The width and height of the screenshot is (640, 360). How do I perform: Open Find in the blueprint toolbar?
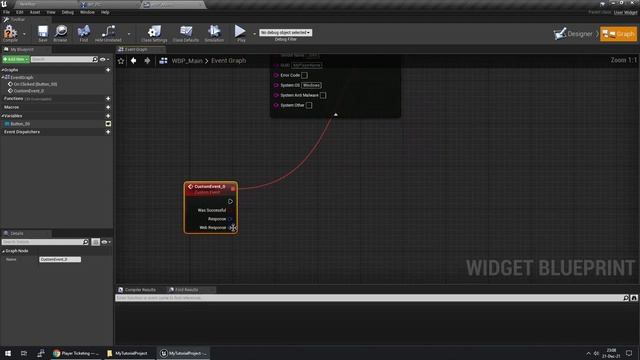(x=84, y=33)
